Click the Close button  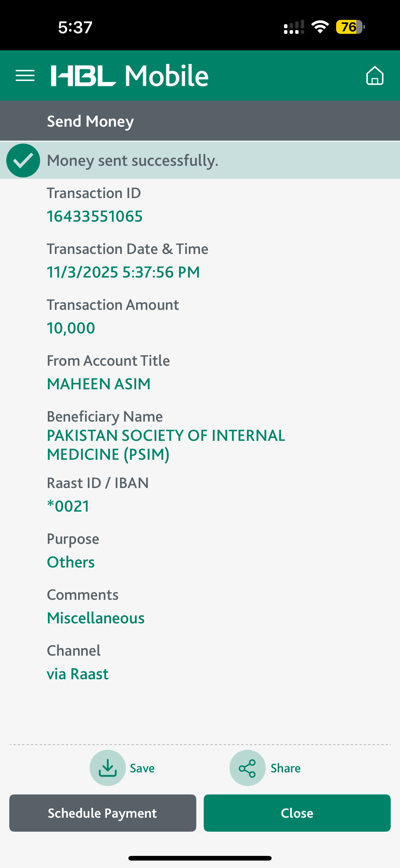(297, 813)
